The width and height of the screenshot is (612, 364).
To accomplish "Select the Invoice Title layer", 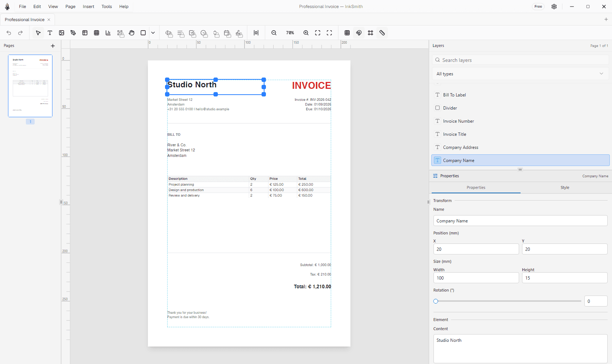I will tap(520, 134).
